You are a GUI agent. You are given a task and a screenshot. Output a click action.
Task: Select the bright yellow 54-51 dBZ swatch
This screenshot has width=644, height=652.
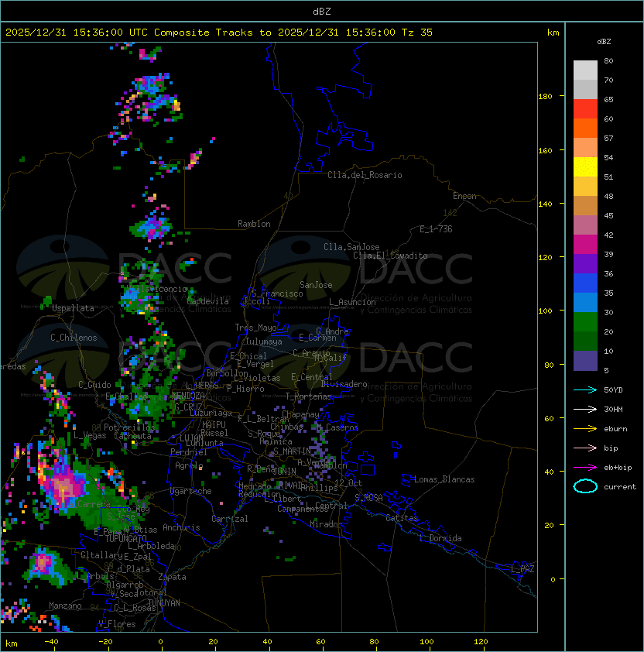[x=585, y=167]
